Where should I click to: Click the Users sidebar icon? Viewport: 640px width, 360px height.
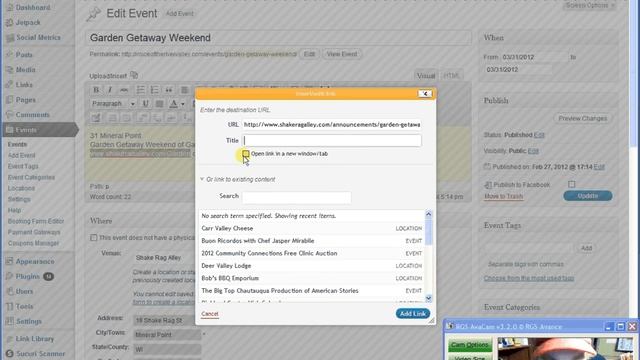(x=9, y=291)
